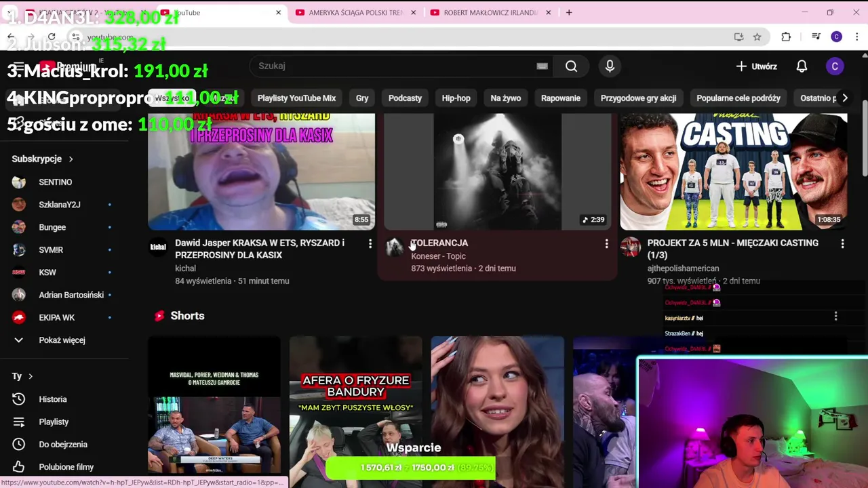
Task: Open options menu for PROJEKT ZA 5 MLN video
Action: [842, 243]
